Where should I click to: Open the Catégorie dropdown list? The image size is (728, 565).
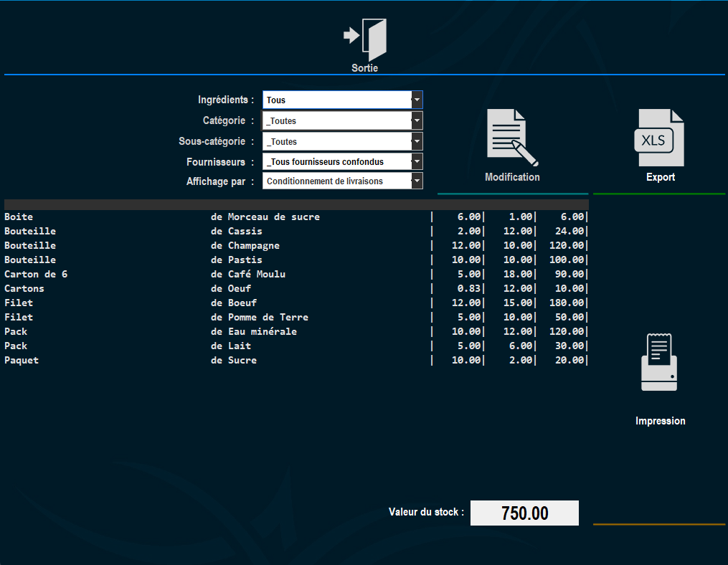343,120
